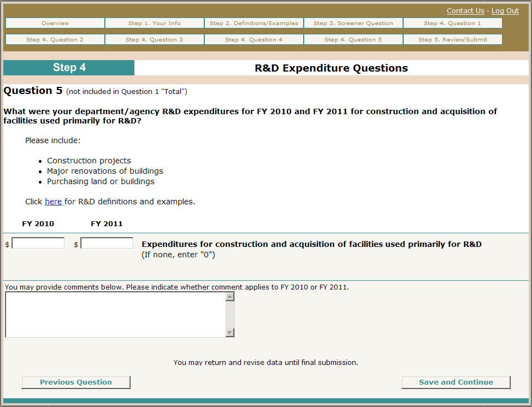This screenshot has width=532, height=407.
Task: Click 'Construction projects' bullet text
Action: coord(89,161)
